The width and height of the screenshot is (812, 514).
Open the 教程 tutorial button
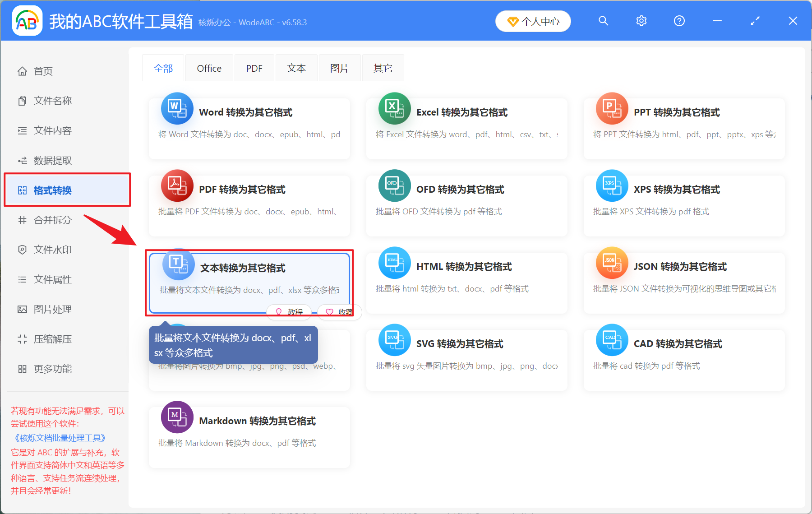point(289,312)
